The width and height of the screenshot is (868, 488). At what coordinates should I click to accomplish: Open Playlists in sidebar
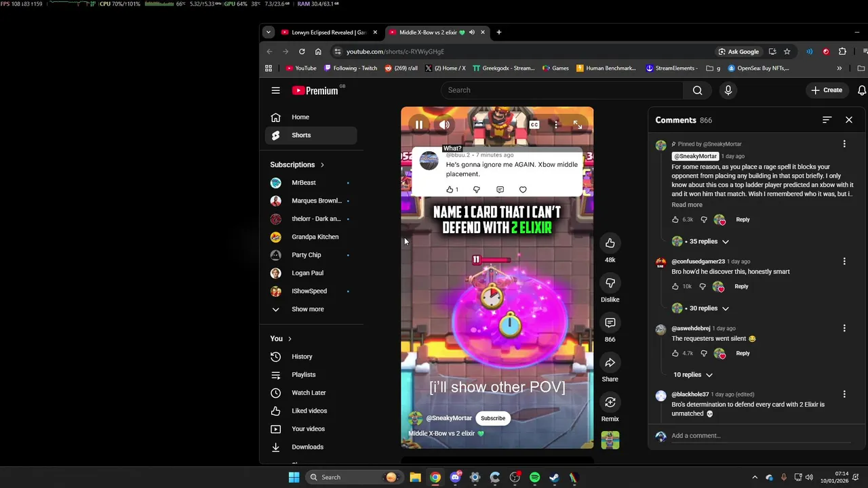pyautogui.click(x=311, y=375)
